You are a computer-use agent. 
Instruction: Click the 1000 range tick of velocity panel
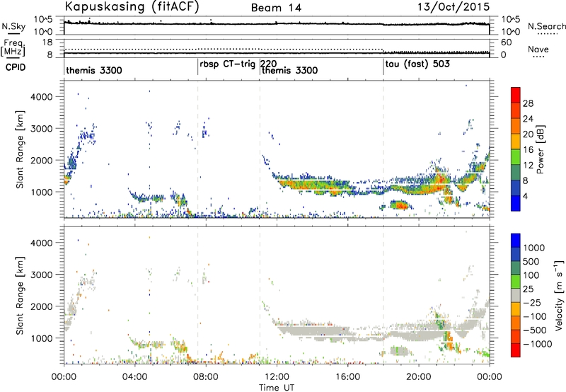tap(42, 338)
